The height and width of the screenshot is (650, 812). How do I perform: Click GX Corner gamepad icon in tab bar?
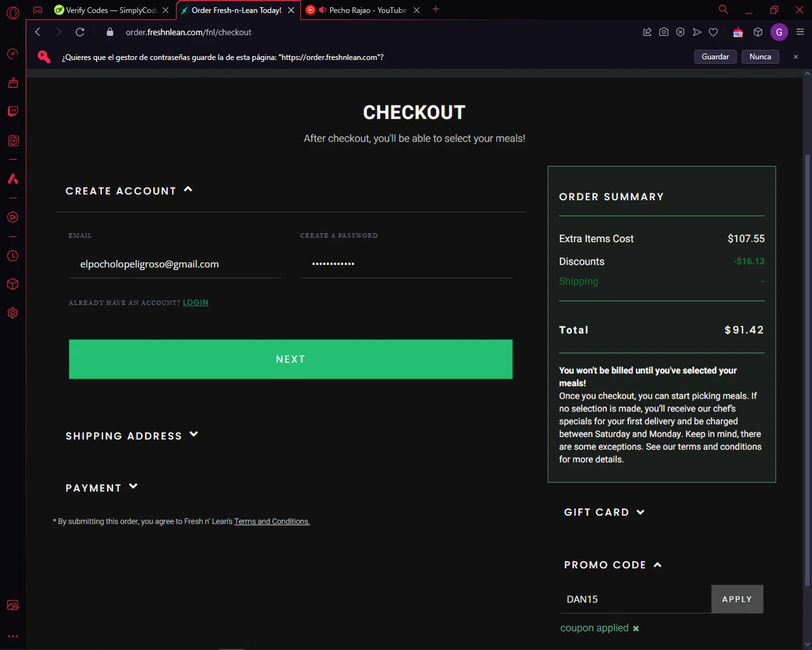click(38, 10)
